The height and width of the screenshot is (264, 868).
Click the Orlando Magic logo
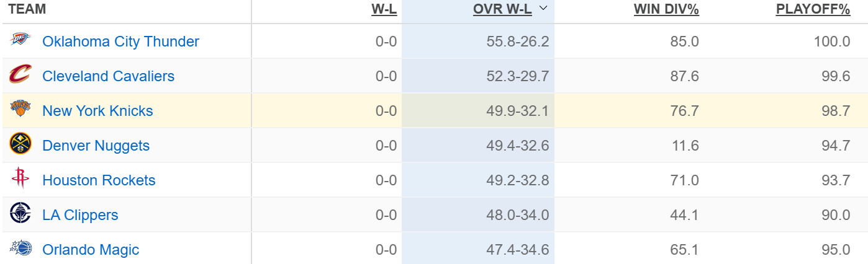(x=20, y=249)
